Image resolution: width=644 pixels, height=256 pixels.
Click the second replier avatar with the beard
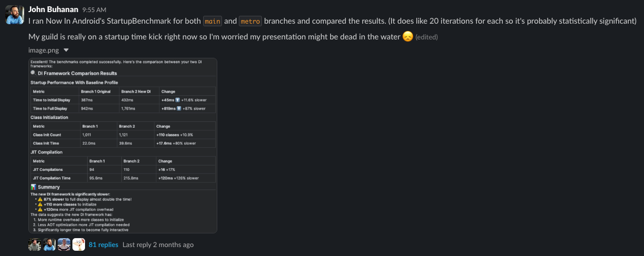tap(49, 244)
